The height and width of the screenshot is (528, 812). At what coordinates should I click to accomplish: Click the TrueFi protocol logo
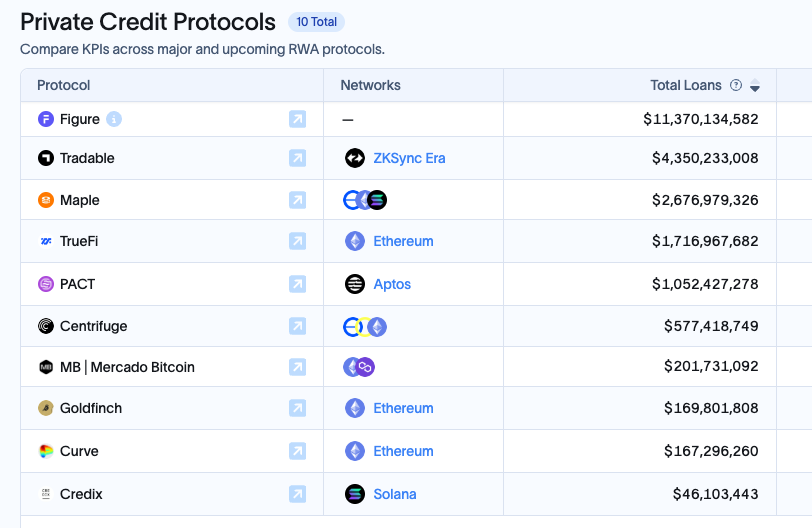point(46,241)
